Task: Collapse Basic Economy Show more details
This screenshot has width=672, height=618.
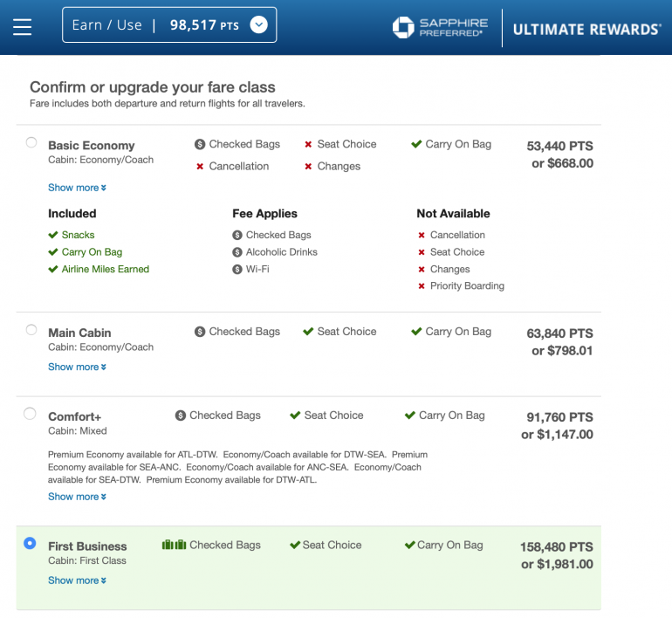Action: tap(77, 188)
